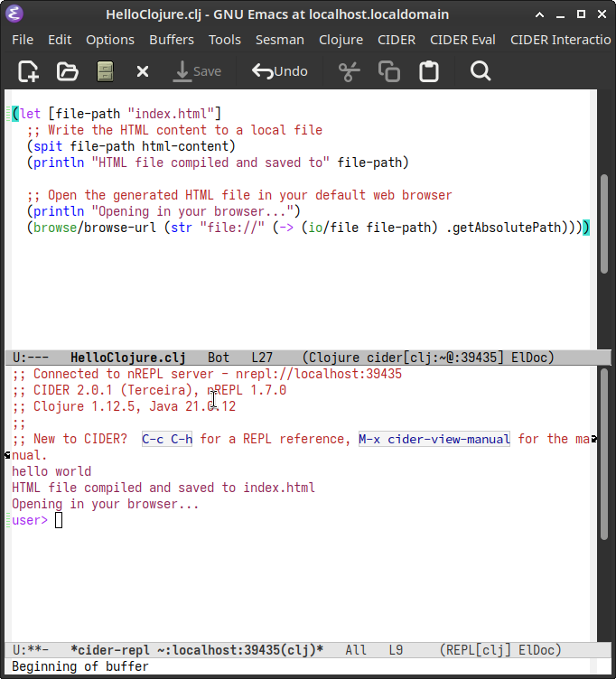This screenshot has height=679, width=616.
Task: Maximize the Emacs window
Action: (x=581, y=14)
